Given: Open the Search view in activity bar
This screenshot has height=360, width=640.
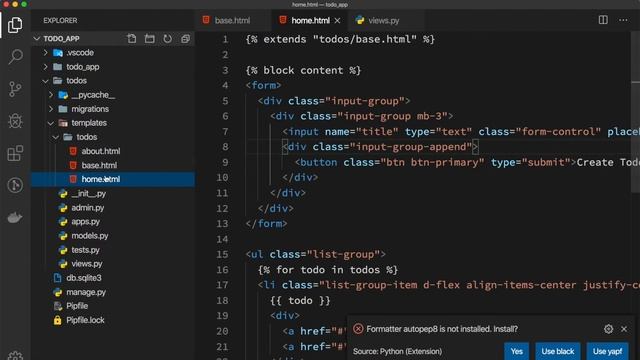Looking at the screenshot, I should 15,56.
